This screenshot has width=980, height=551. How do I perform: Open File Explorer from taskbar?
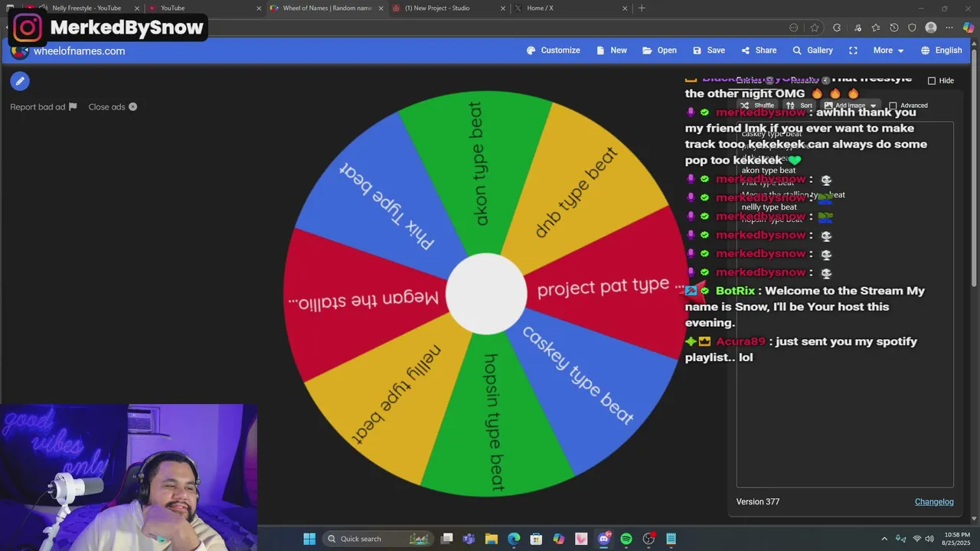pos(492,539)
